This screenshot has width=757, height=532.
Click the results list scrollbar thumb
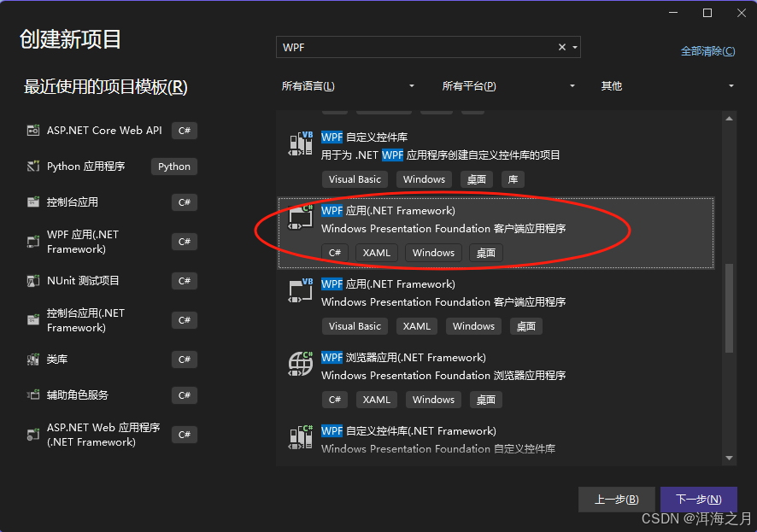click(x=730, y=307)
